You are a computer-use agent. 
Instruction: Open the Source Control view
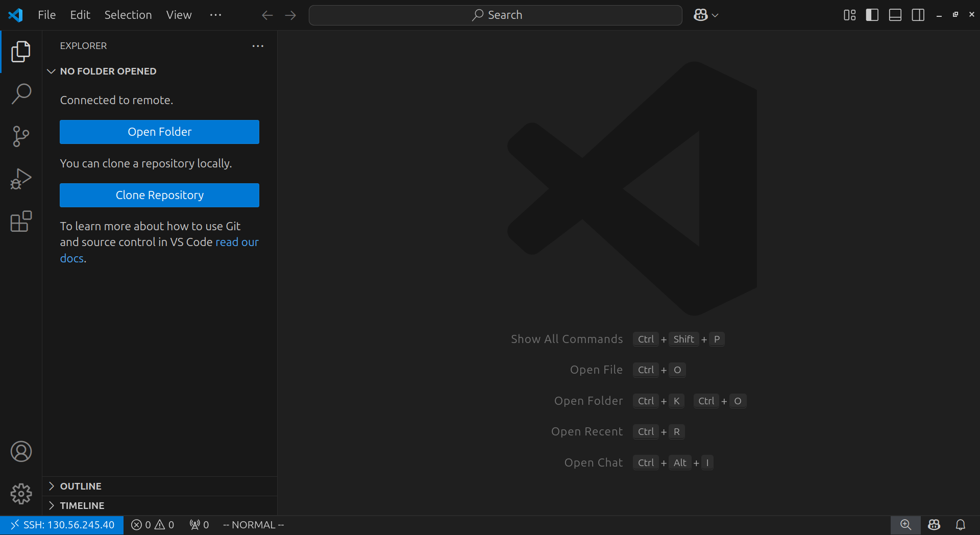click(21, 136)
